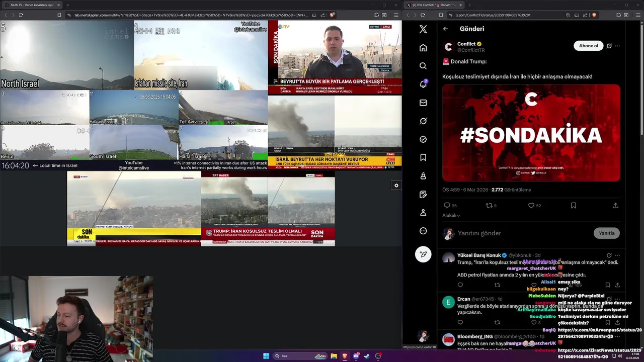Click the X logo in sidebar

click(x=423, y=29)
